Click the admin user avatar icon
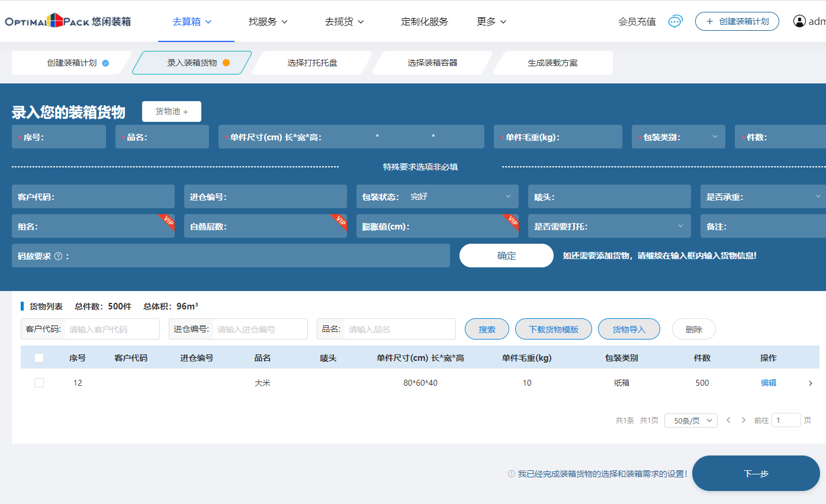The height and width of the screenshot is (504, 826). pyautogui.click(x=799, y=21)
